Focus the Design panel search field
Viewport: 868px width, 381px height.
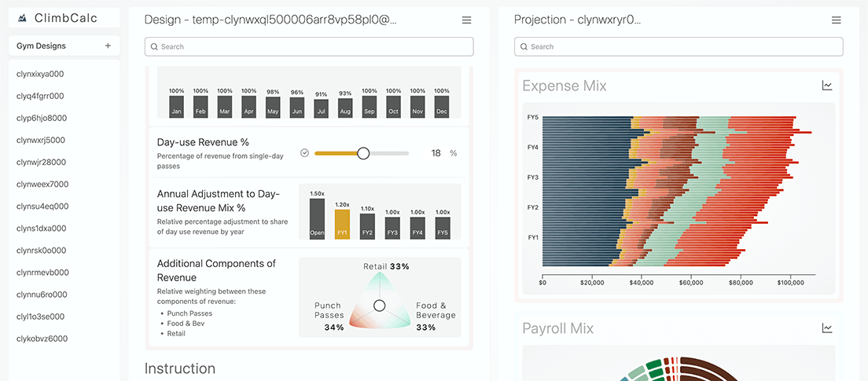pyautogui.click(x=309, y=47)
